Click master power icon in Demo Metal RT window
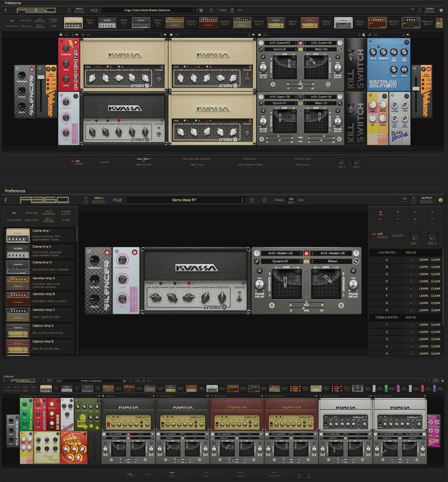 441,200
